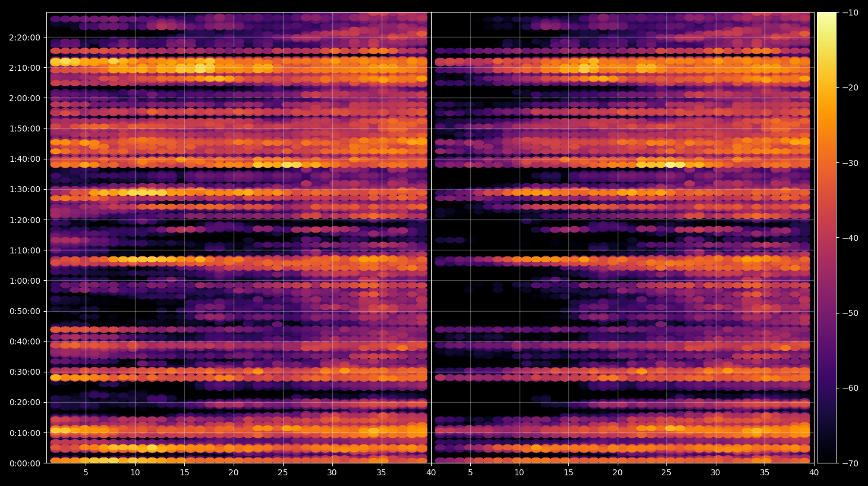The height and width of the screenshot is (486, 868).
Task: Select the 0:20:00 y-axis tick label
Action: click(x=25, y=402)
